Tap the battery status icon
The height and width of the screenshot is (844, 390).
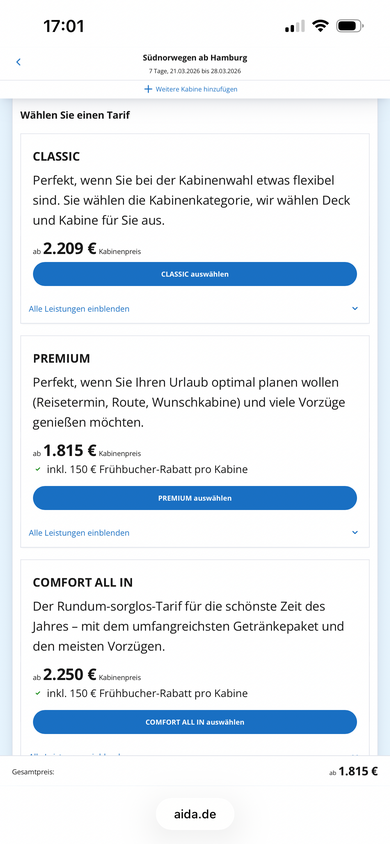pyautogui.click(x=350, y=26)
